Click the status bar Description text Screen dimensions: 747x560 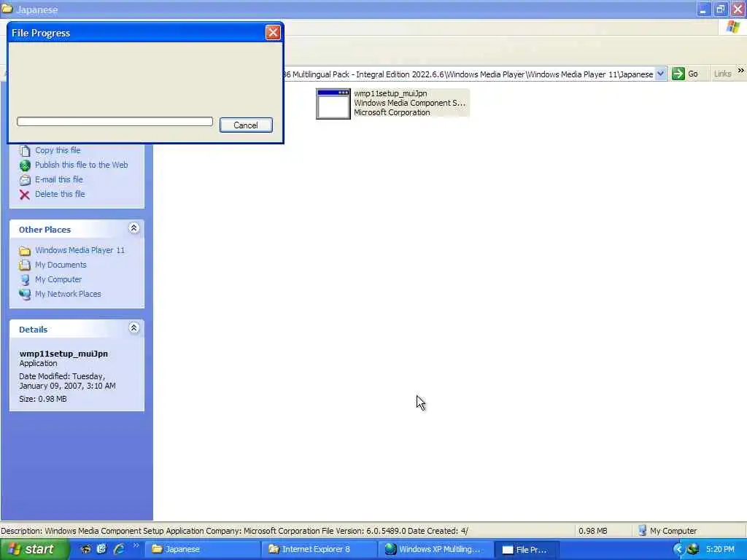234,531
